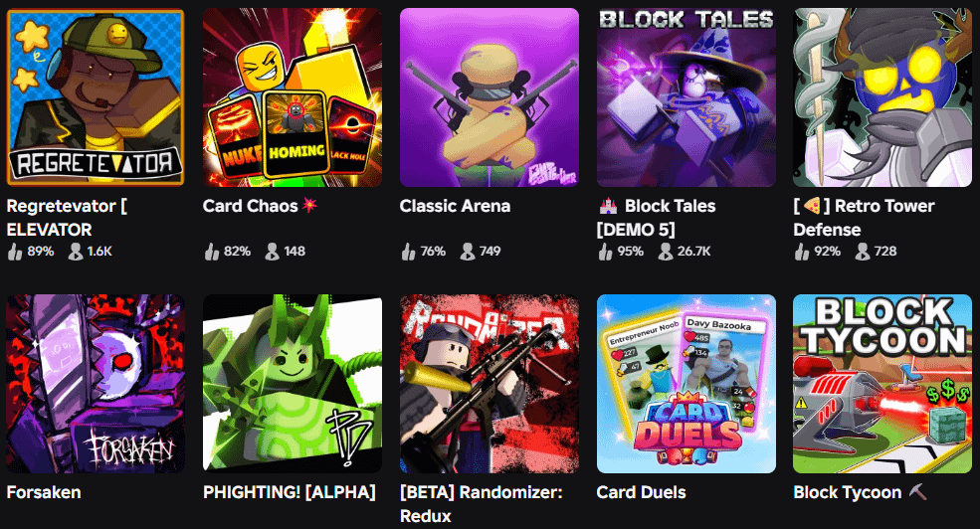Image resolution: width=980 pixels, height=529 pixels.
Task: Open the Regretevator game thumbnail
Action: [96, 97]
